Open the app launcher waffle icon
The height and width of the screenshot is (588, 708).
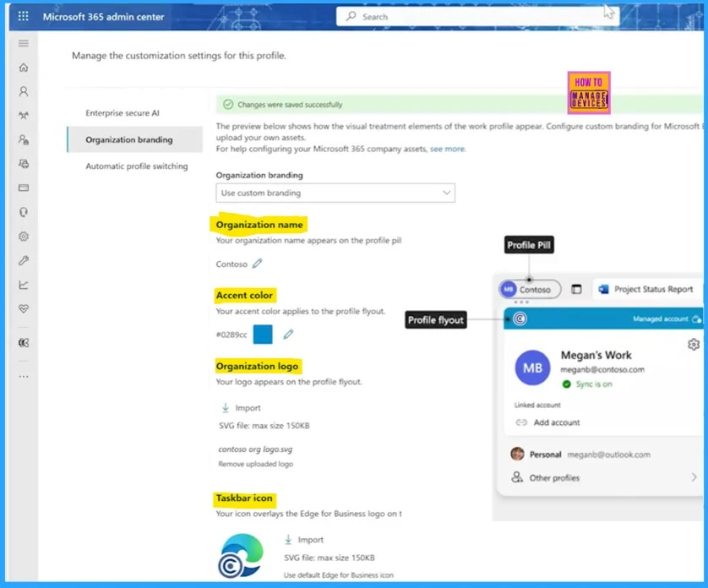coord(23,17)
